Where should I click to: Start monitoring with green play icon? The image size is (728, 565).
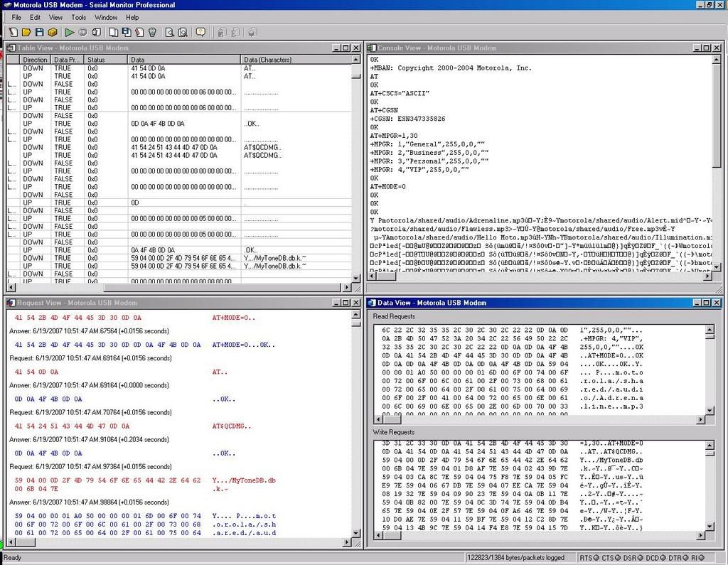(x=70, y=32)
